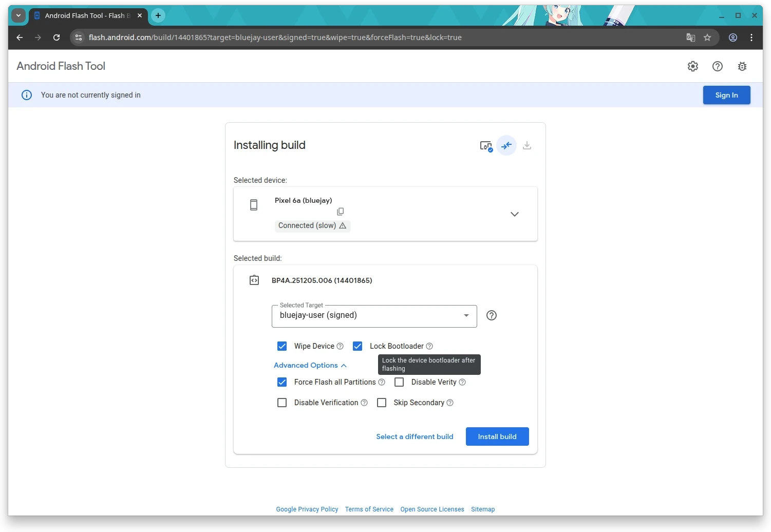771x532 pixels.
Task: Click the copy device serial icon
Action: tap(340, 212)
